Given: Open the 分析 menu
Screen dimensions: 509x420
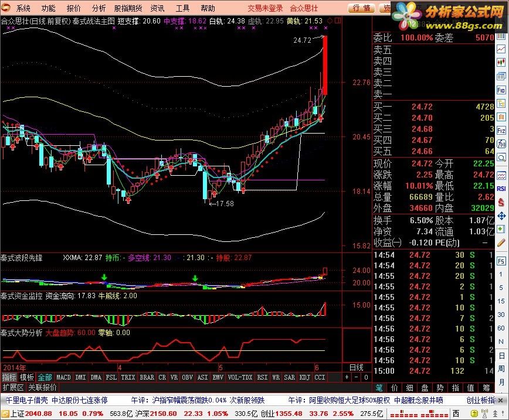Looking at the screenshot, I should click(99, 8).
